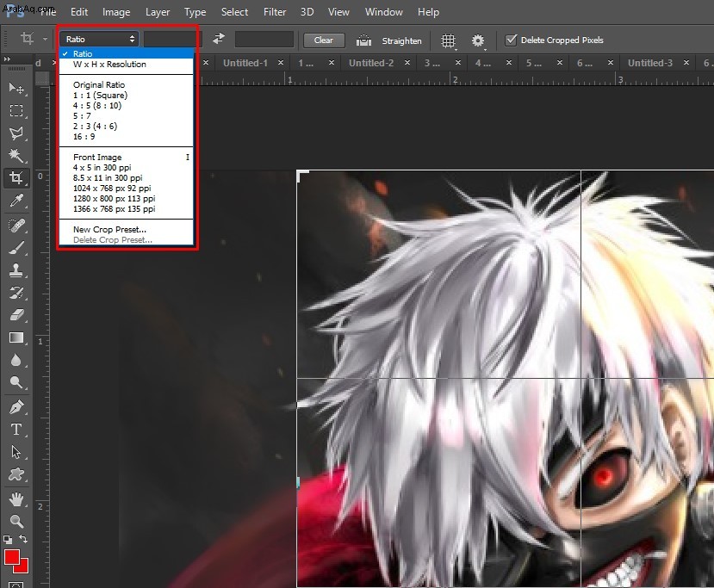Open the Filter menu
This screenshot has height=588, width=714.
[x=275, y=12]
